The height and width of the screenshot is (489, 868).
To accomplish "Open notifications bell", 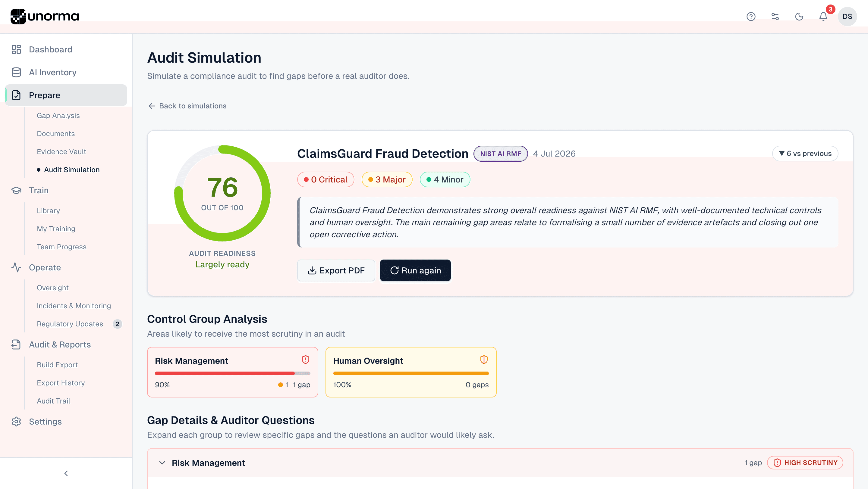I will click(823, 17).
